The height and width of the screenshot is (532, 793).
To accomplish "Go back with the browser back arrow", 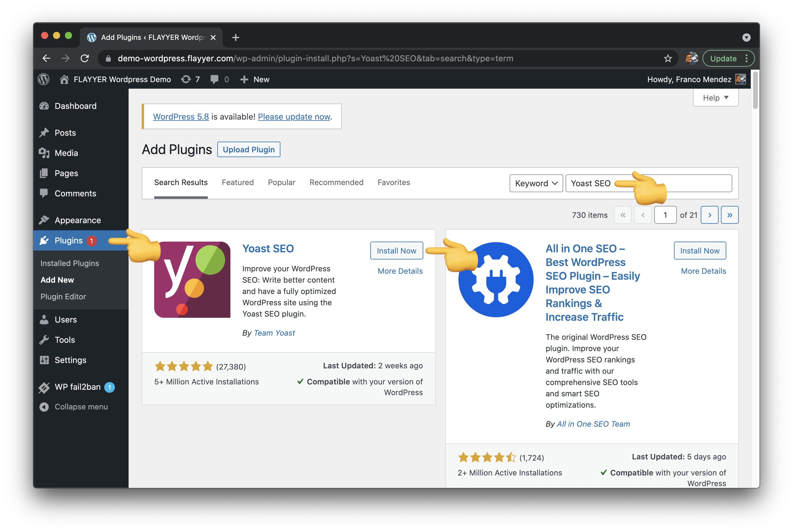I will coord(46,58).
